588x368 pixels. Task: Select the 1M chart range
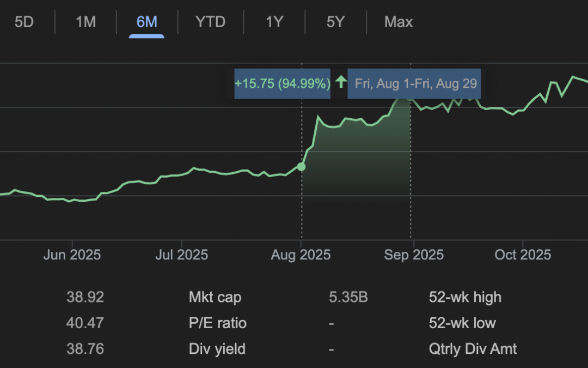pos(85,22)
